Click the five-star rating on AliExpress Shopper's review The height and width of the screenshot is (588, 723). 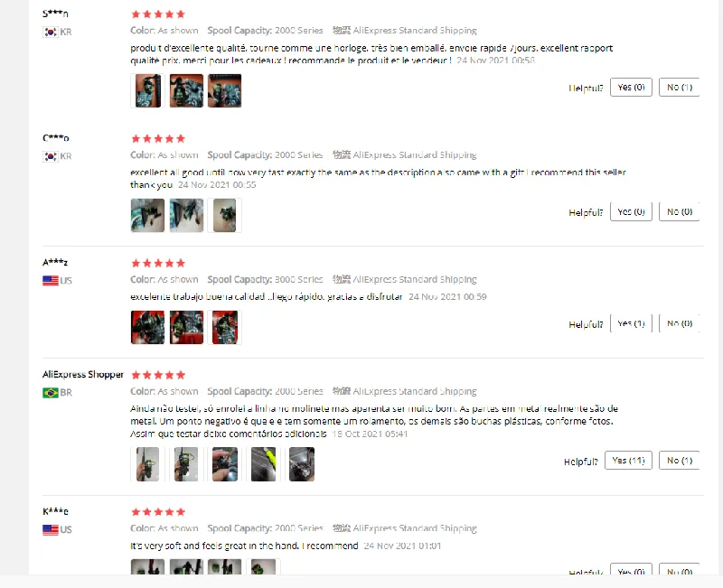158,375
